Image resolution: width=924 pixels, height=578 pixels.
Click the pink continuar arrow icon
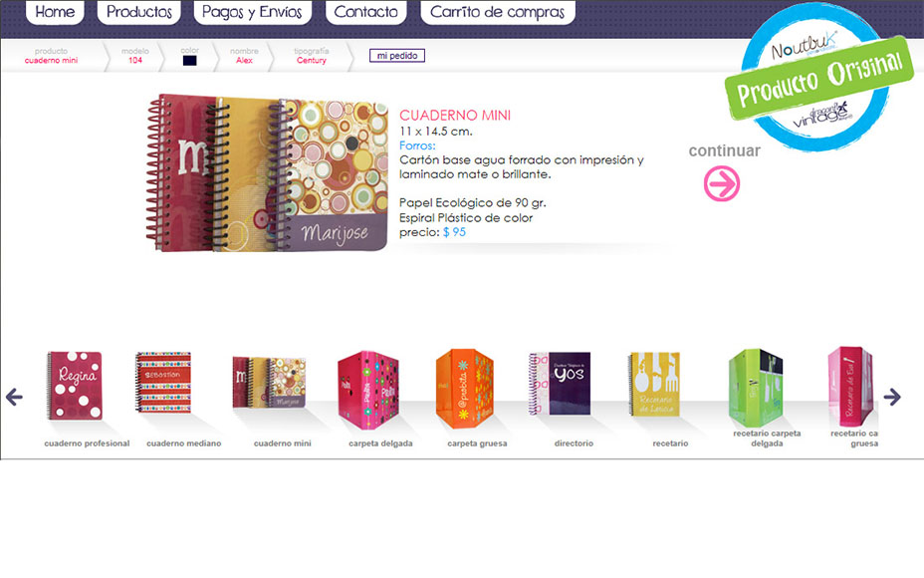[x=721, y=184]
